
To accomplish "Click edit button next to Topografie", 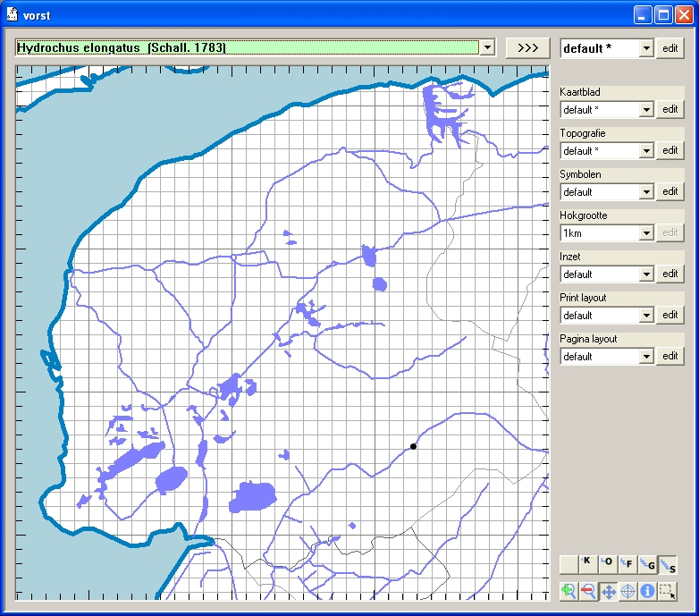I will pyautogui.click(x=670, y=151).
